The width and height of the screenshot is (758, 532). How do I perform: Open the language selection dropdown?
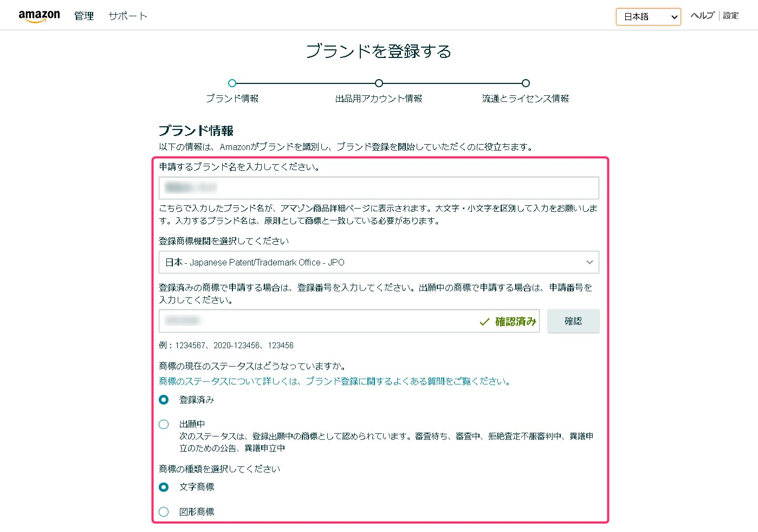coord(648,17)
